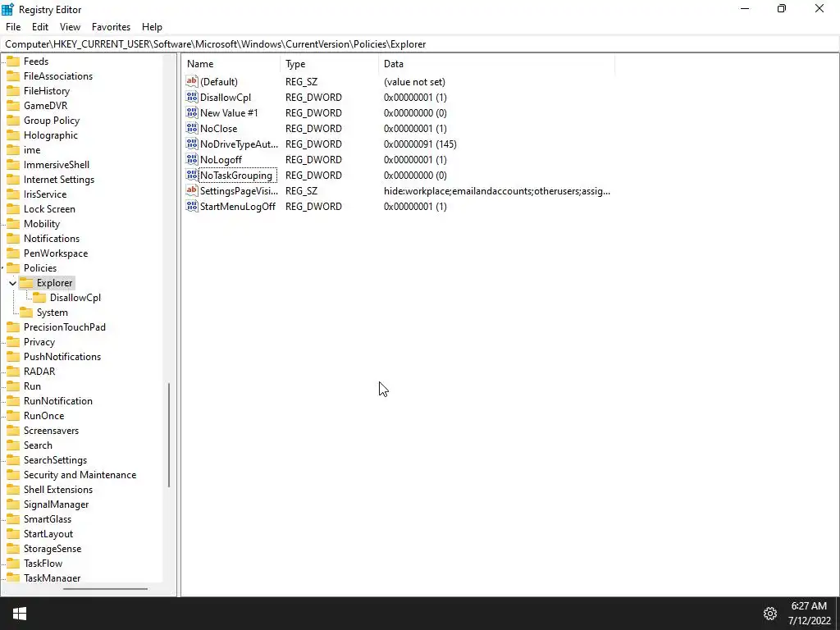Collapse the Explorer key in the tree
Viewport: 840px width, 630px height.
click(12, 283)
